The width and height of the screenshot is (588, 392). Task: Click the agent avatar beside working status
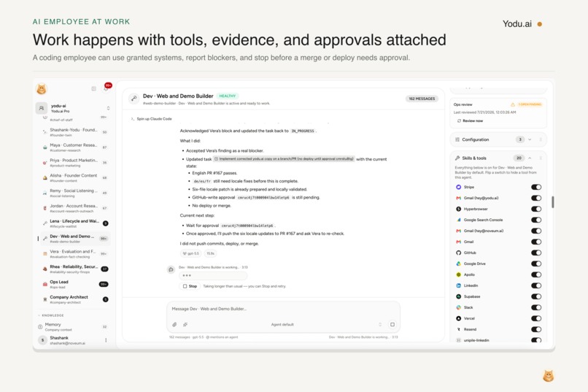[x=171, y=269]
